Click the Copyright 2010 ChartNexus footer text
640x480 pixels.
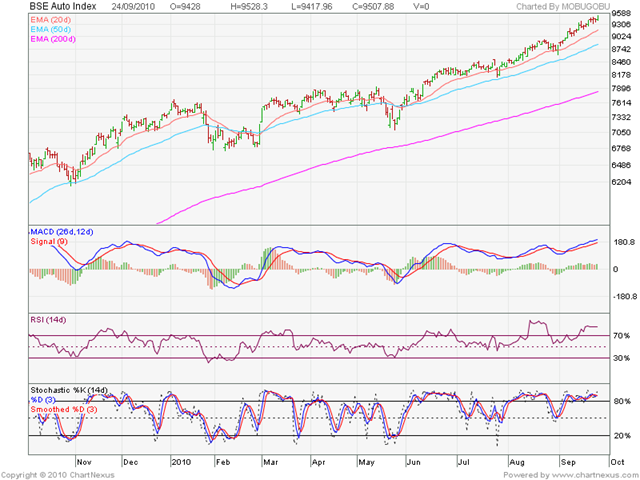pos(58,475)
